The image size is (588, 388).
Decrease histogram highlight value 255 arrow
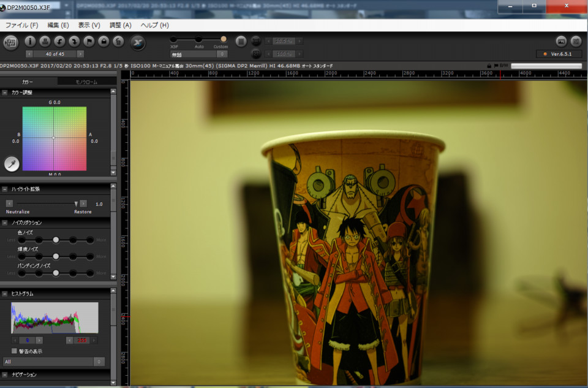pyautogui.click(x=69, y=340)
